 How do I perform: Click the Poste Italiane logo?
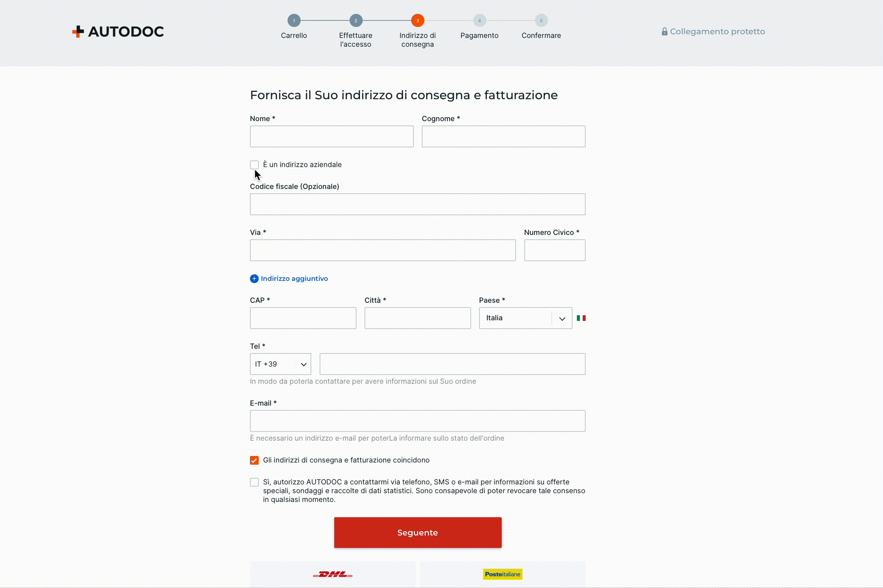pyautogui.click(x=502, y=574)
